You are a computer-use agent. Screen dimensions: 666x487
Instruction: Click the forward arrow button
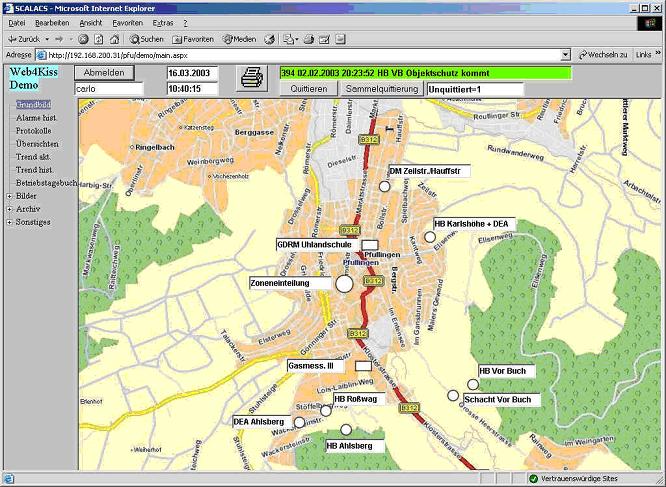click(59, 39)
